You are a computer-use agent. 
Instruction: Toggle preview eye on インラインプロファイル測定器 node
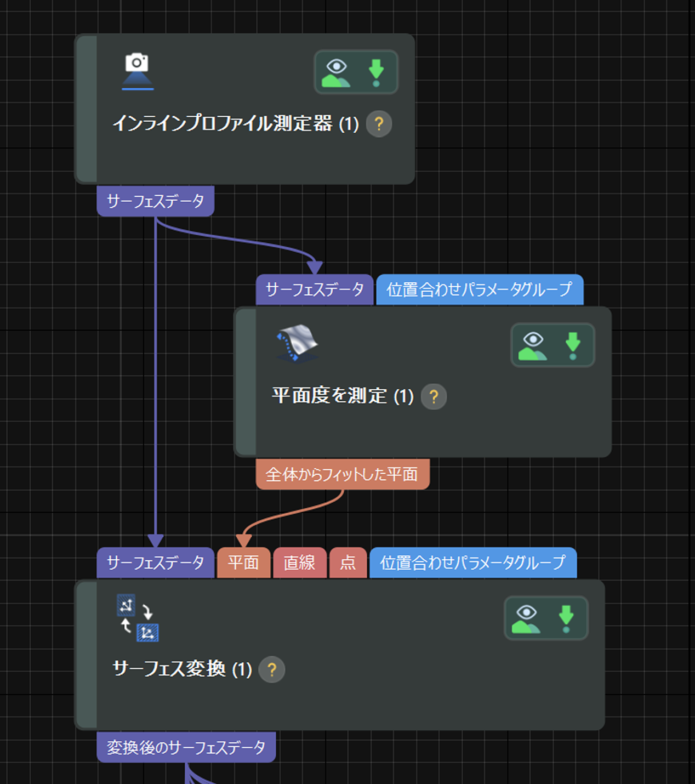tap(336, 73)
